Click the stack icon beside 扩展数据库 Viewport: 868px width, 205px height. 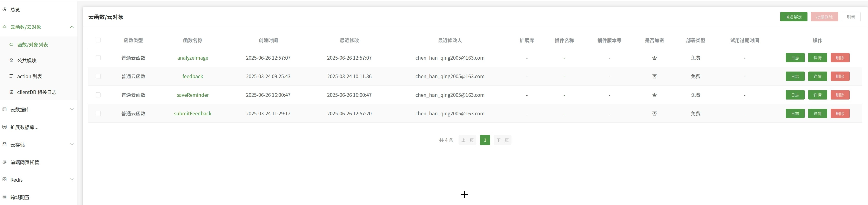pyautogui.click(x=4, y=127)
